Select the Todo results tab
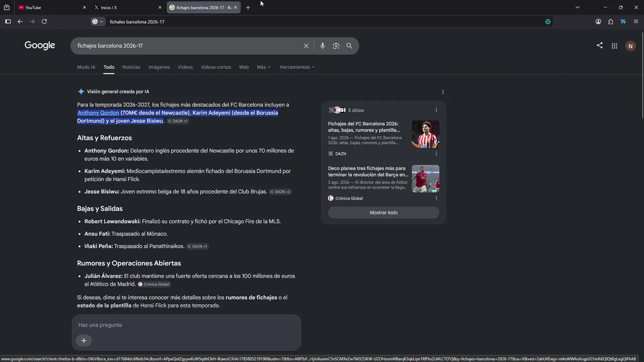Screen dimensions: 644x362 coord(109,67)
